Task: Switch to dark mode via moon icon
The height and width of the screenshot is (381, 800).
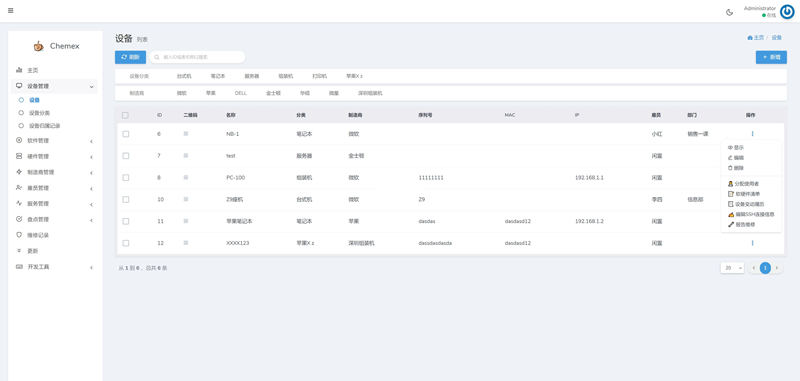Action: [x=730, y=12]
